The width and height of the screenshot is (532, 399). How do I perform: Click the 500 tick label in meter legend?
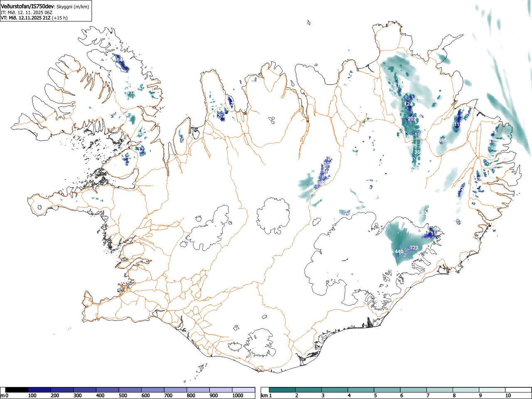coord(123,396)
